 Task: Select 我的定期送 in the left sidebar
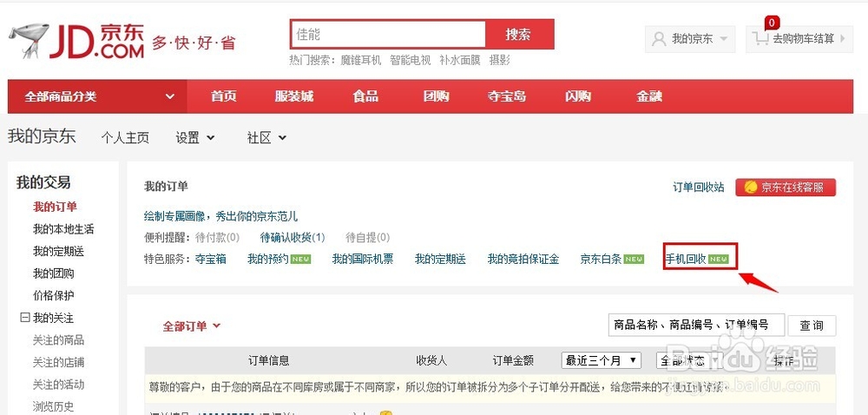(x=58, y=251)
